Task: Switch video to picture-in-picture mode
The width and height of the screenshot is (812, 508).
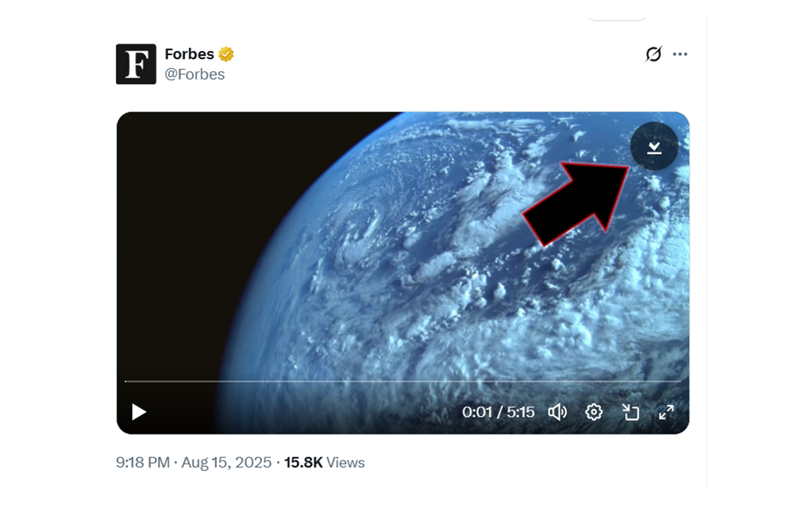Action: pyautogui.click(x=630, y=412)
